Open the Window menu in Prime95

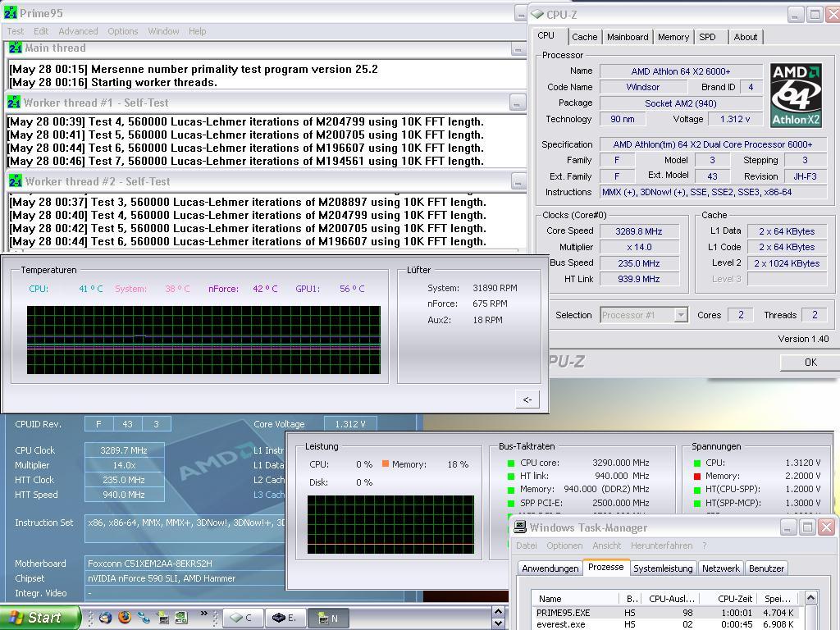pyautogui.click(x=163, y=31)
